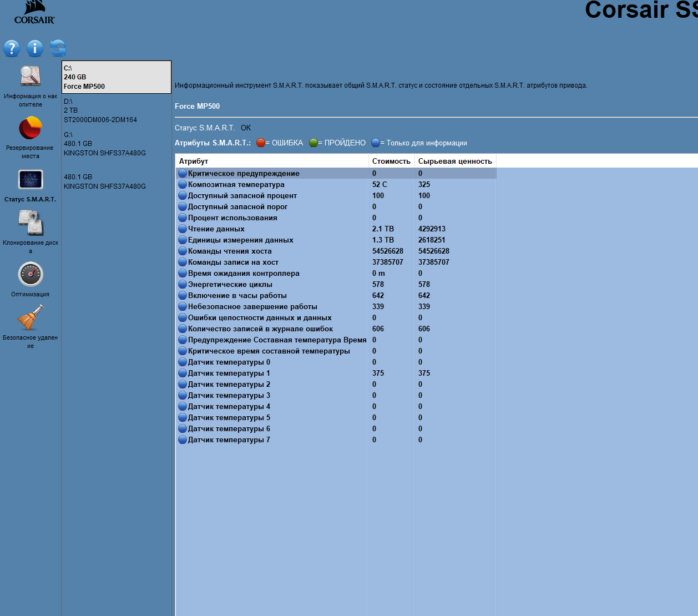Click the green ПРОЙДЕНО legend dot
The width and height of the screenshot is (698, 616).
313,143
